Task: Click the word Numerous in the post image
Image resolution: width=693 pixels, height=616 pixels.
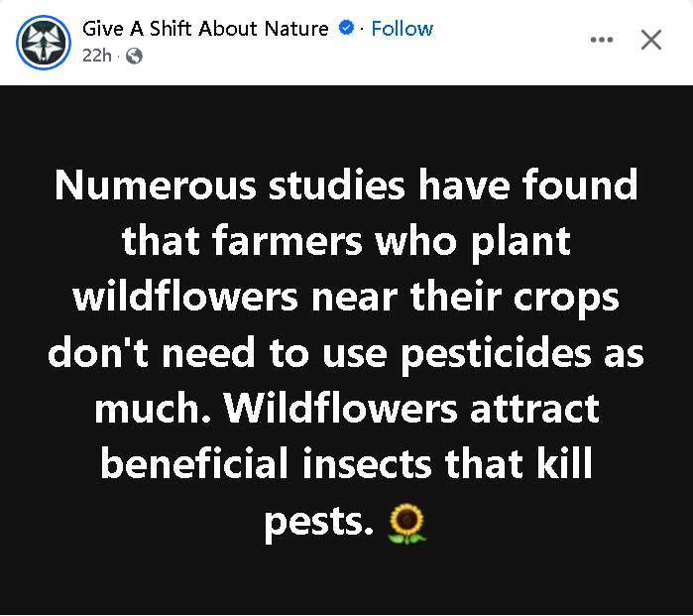Action: pos(155,185)
